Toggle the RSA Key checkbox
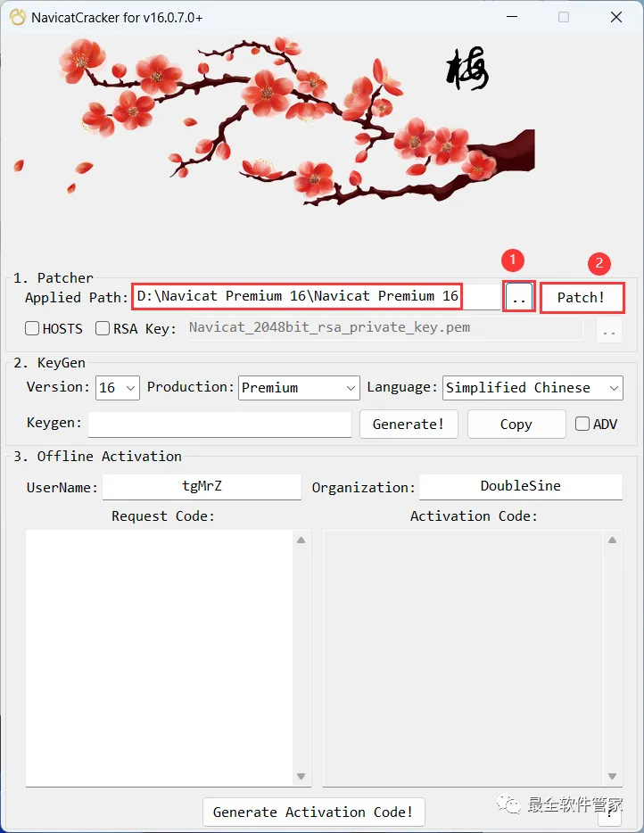 point(103,328)
